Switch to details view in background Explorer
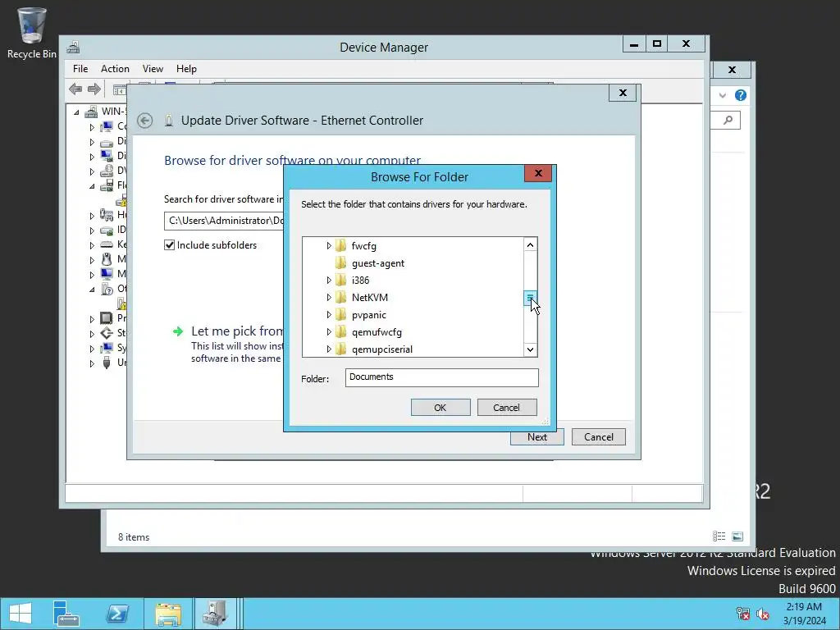This screenshot has height=630, width=840. click(x=719, y=536)
